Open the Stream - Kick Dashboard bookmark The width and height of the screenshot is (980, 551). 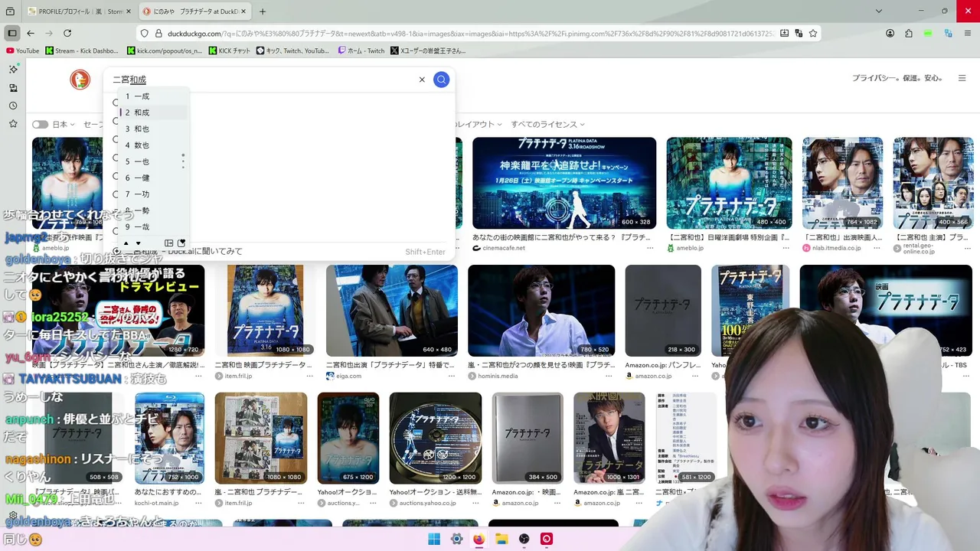tap(82, 51)
